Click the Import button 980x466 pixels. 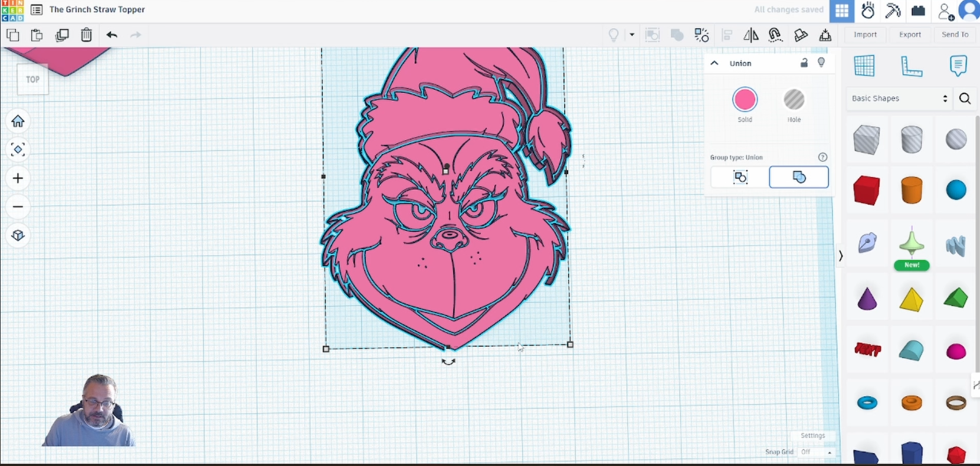[865, 35]
